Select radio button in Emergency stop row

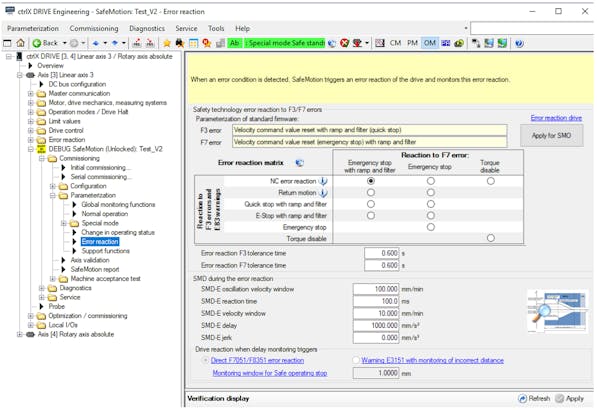pos(431,227)
